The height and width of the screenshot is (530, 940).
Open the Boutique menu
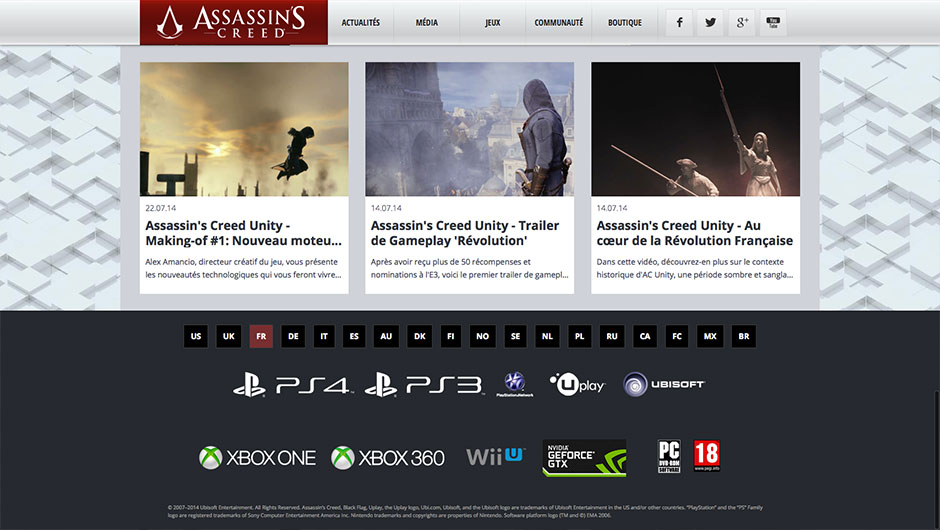(625, 23)
